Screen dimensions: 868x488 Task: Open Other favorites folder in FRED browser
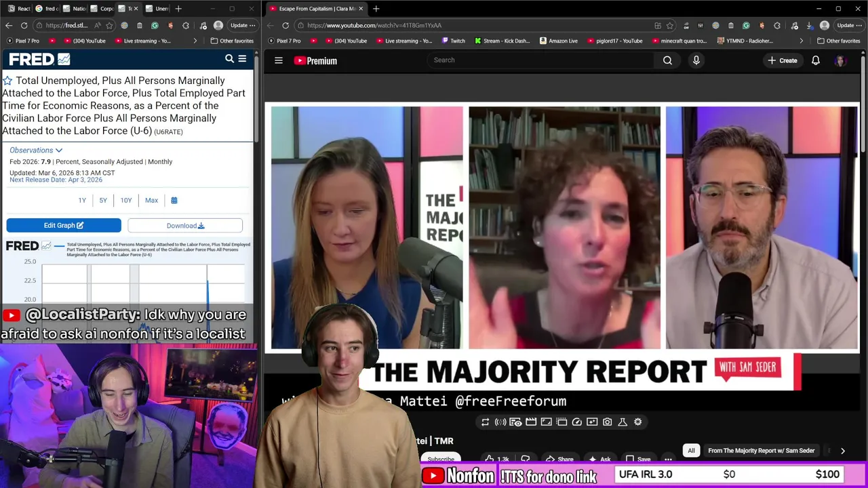pyautogui.click(x=231, y=41)
